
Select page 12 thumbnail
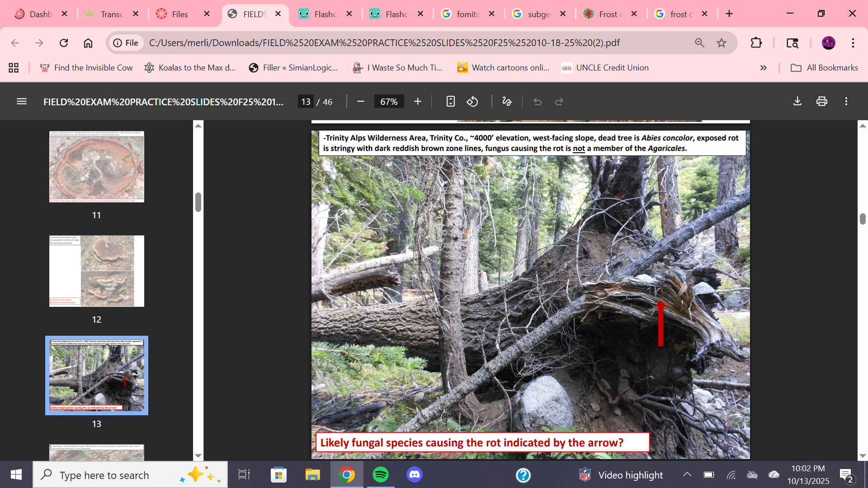[97, 271]
